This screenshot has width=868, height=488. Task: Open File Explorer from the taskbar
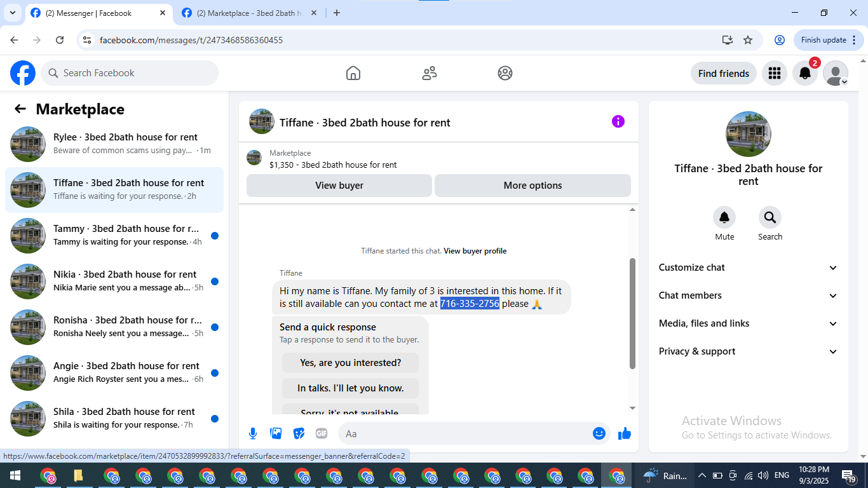(x=79, y=475)
